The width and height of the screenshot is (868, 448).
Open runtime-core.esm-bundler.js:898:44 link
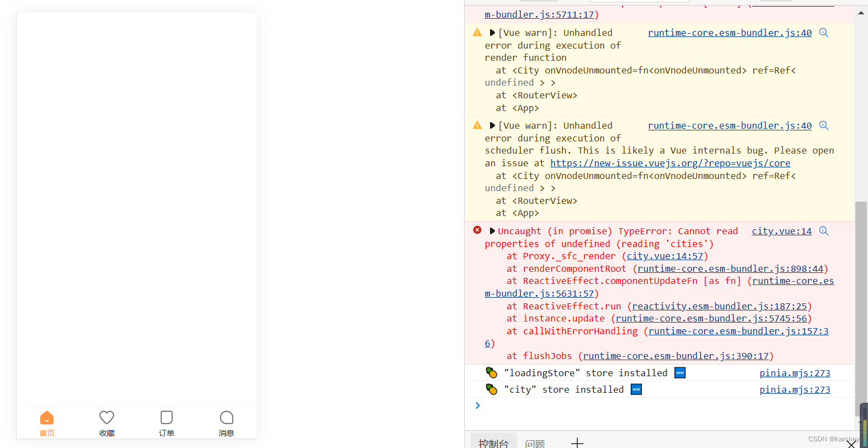pyautogui.click(x=730, y=268)
